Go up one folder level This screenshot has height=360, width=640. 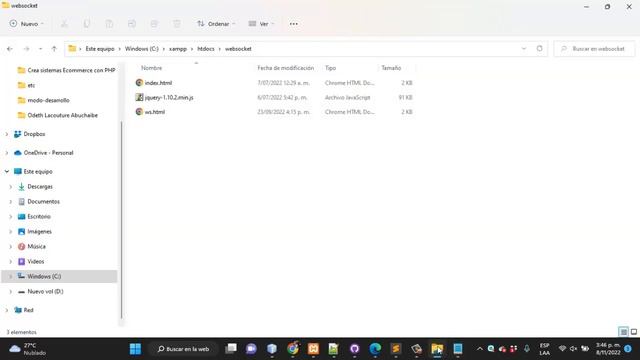click(54, 49)
